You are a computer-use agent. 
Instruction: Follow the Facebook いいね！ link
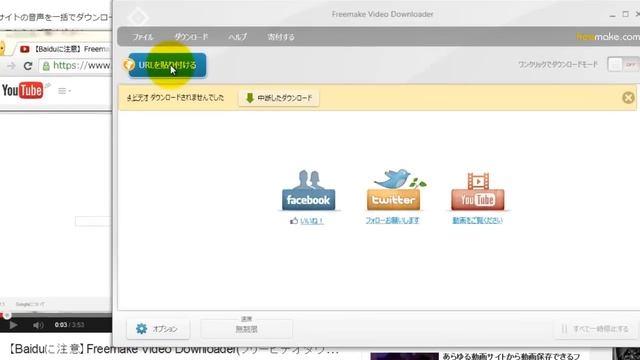311,221
